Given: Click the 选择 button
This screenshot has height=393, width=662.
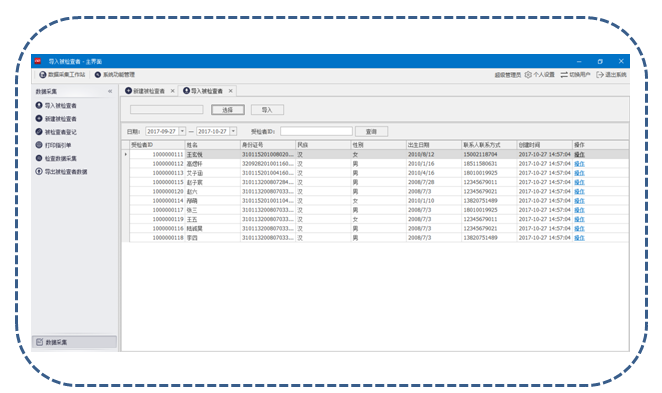Looking at the screenshot, I should (x=228, y=110).
